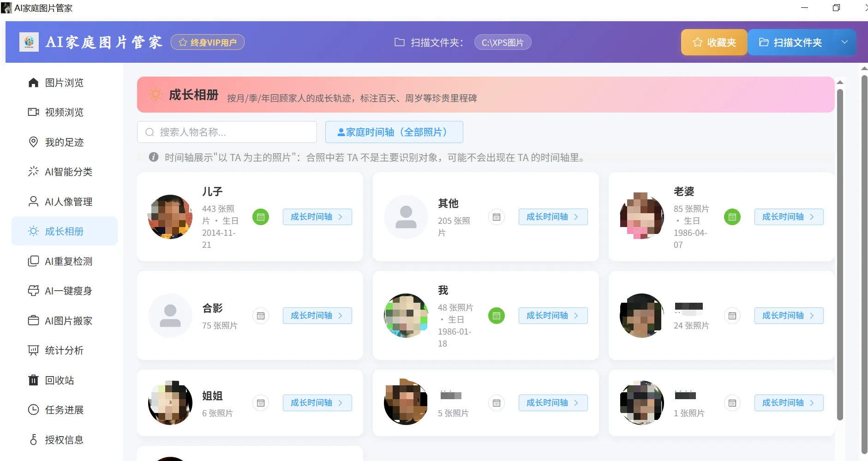Open AI人像管理 section

pyautogui.click(x=64, y=202)
